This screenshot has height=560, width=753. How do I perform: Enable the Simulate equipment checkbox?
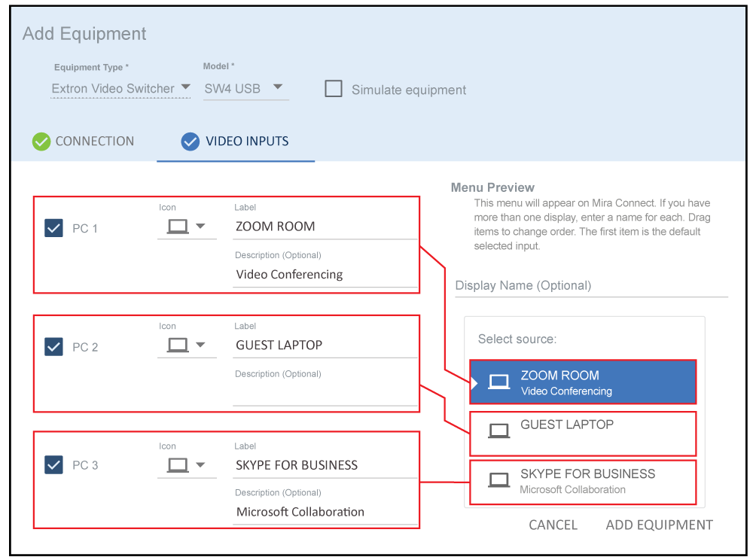[x=334, y=89]
